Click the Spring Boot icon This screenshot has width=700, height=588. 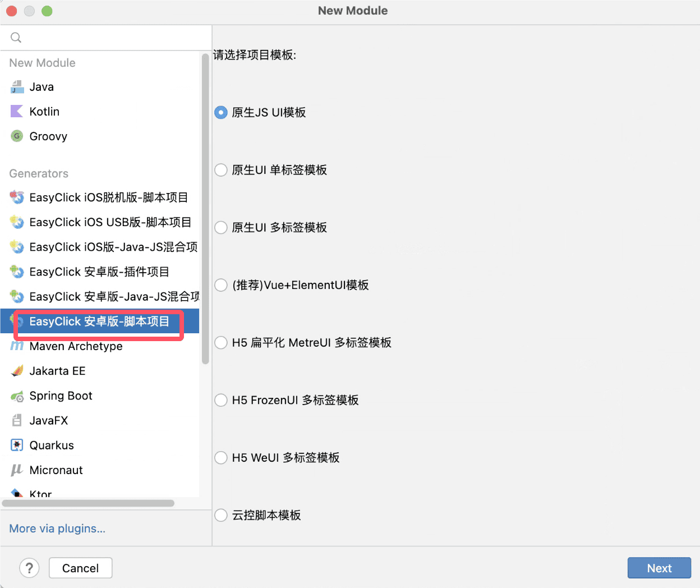point(17,396)
